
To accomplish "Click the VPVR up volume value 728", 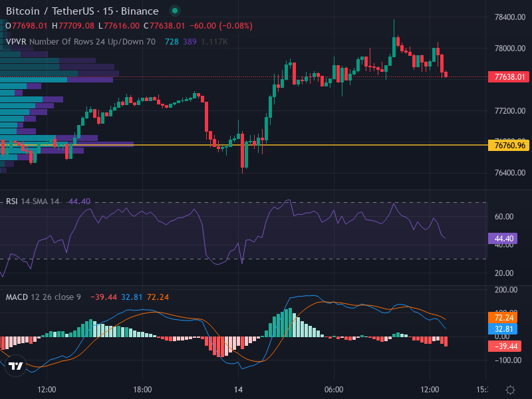I will (172, 42).
